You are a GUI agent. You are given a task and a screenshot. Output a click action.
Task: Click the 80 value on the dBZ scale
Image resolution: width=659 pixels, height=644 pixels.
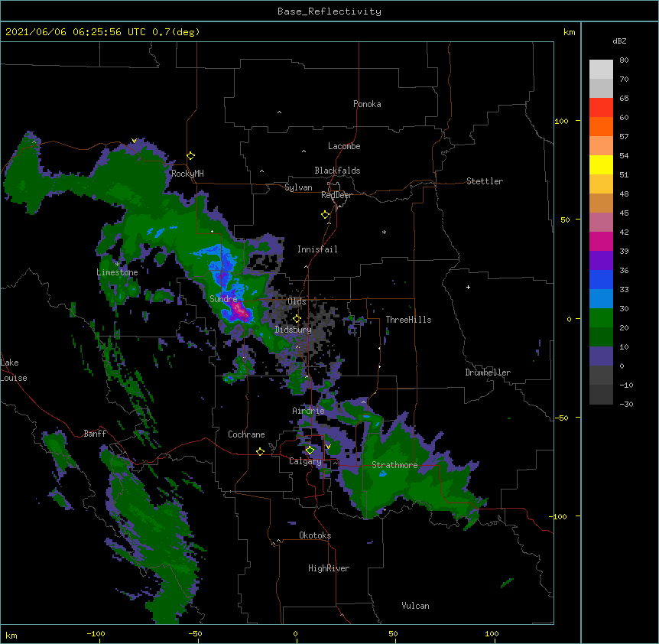pyautogui.click(x=624, y=60)
